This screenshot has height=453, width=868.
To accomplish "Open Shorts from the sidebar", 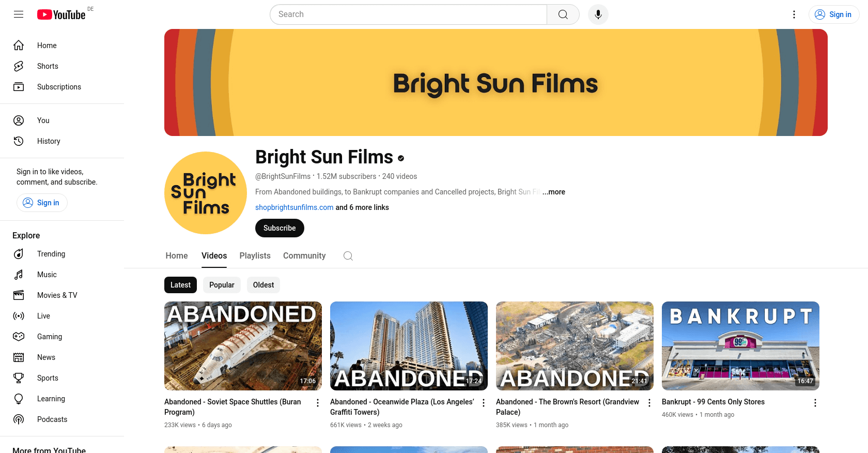I will point(48,66).
